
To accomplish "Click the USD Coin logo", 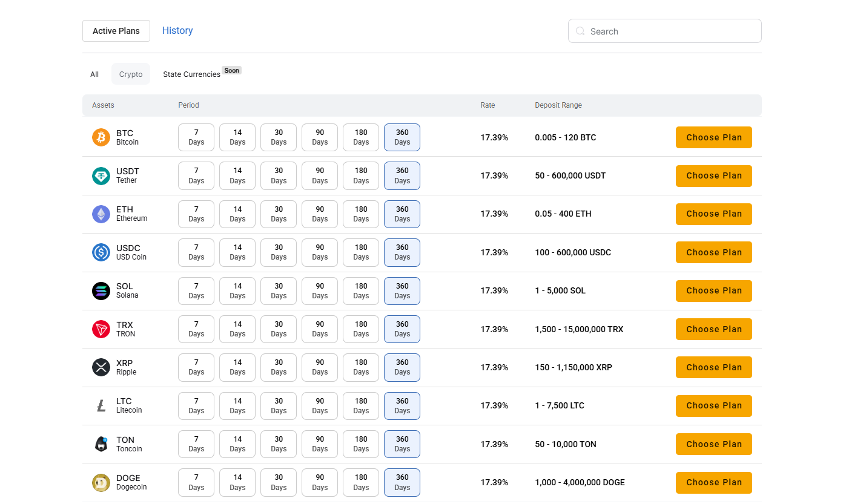I will [x=101, y=252].
